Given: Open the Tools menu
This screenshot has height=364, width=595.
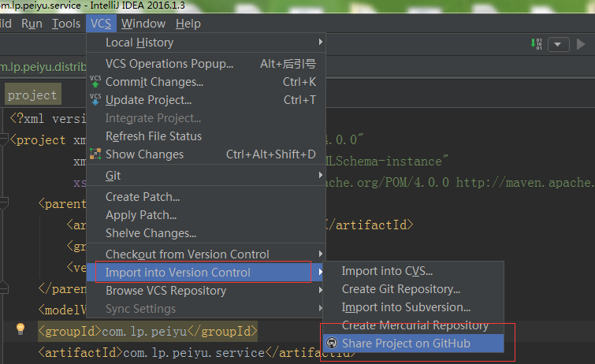Looking at the screenshot, I should point(66,24).
